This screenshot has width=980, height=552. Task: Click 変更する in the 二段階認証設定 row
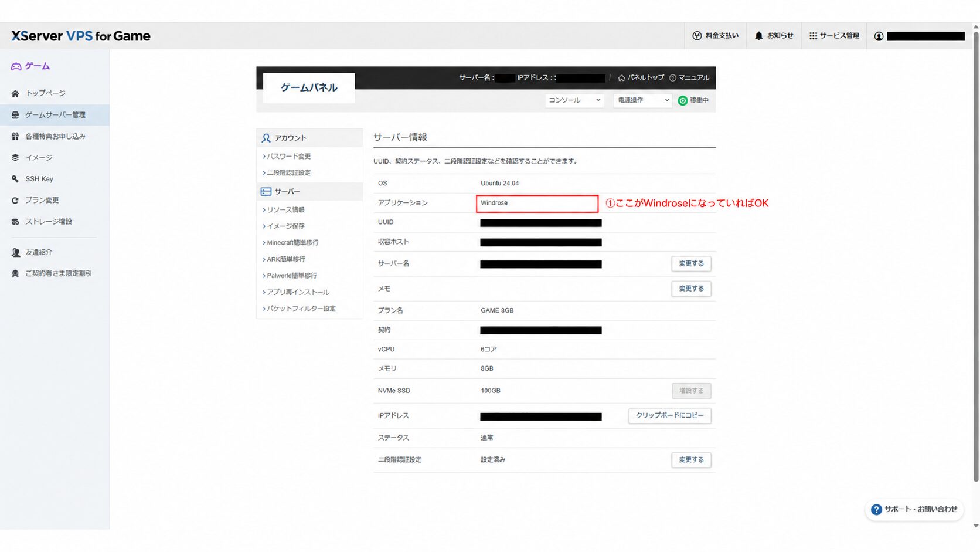pos(691,460)
